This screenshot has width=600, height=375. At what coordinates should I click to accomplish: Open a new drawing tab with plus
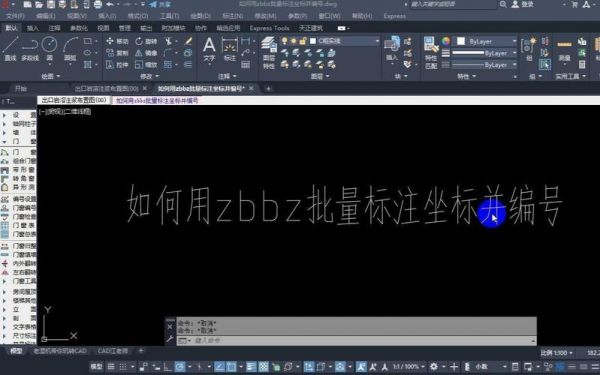(268, 88)
